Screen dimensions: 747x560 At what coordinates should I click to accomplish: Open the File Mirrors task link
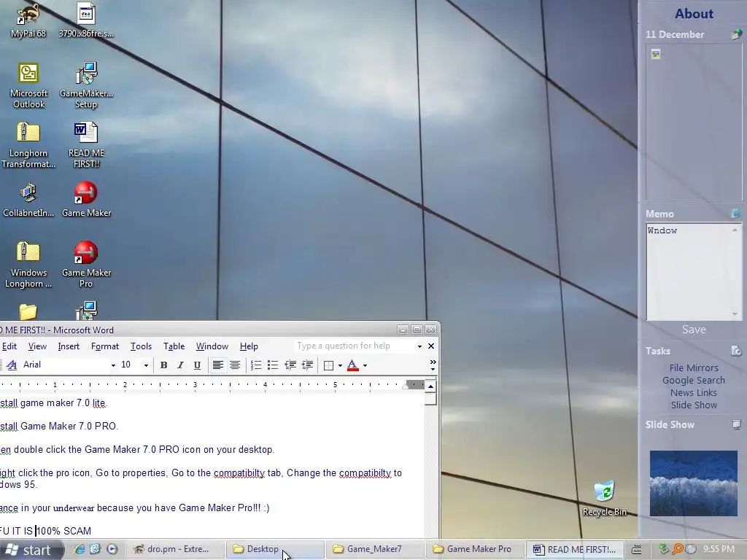click(x=694, y=367)
